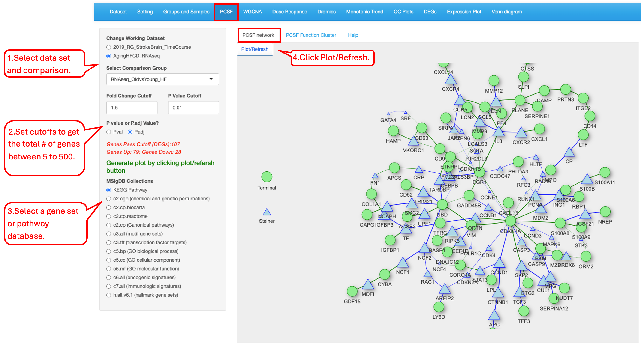The height and width of the screenshot is (347, 644).
Task: Select the PCSF network subtab
Action: pyautogui.click(x=258, y=35)
